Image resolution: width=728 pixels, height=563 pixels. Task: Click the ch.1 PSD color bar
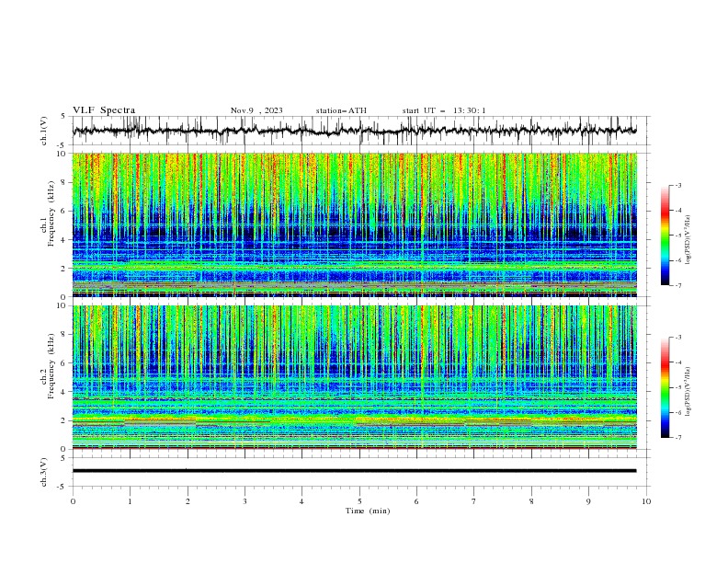(665, 236)
